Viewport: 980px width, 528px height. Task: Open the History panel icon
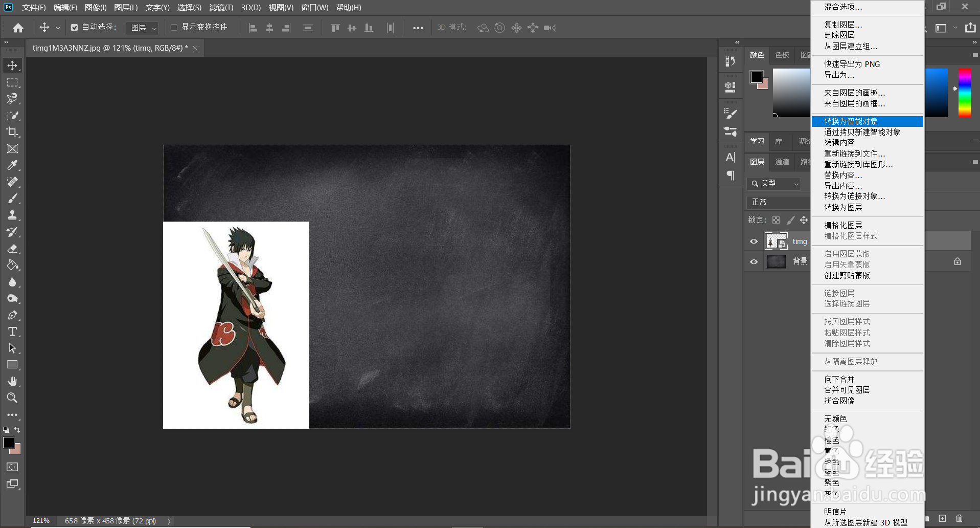coord(731,61)
